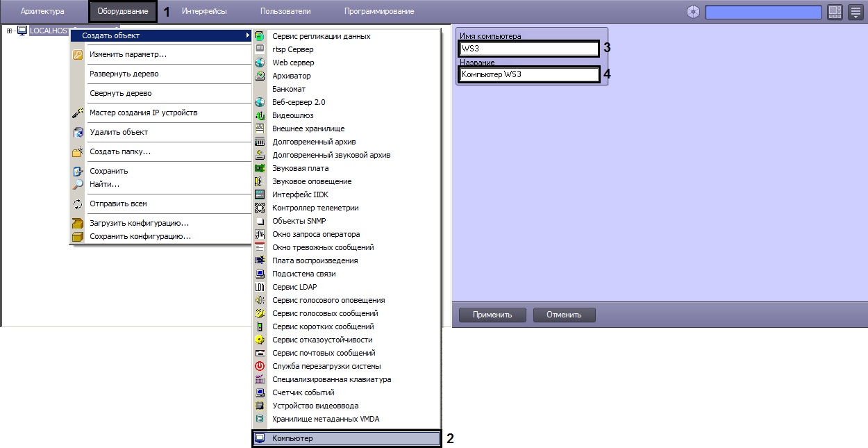Click the refresh arrows icon for Отправить всем

coord(78,204)
